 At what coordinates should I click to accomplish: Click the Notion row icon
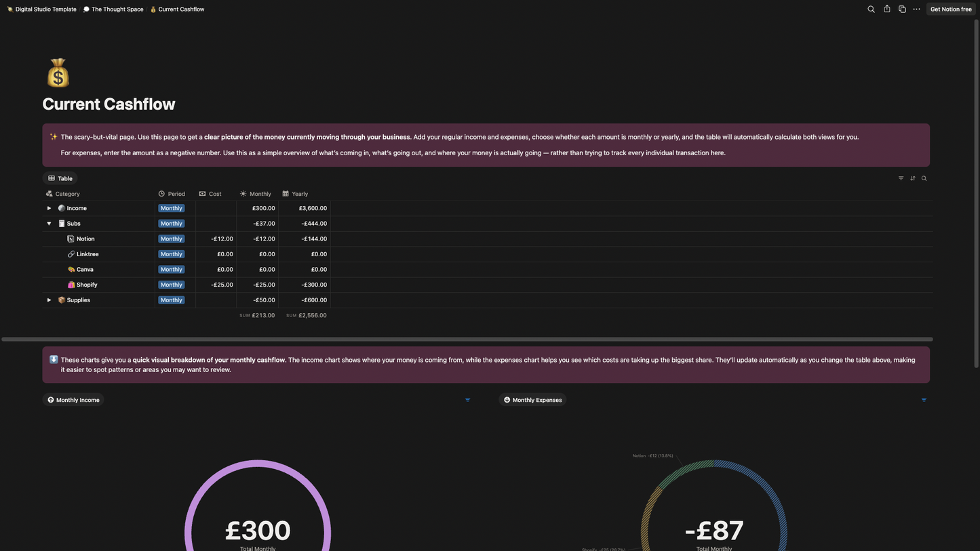point(71,239)
